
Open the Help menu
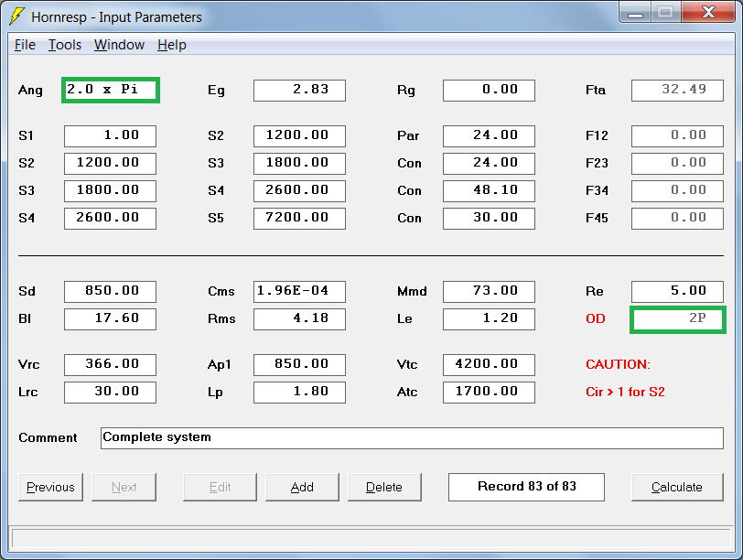point(171,45)
